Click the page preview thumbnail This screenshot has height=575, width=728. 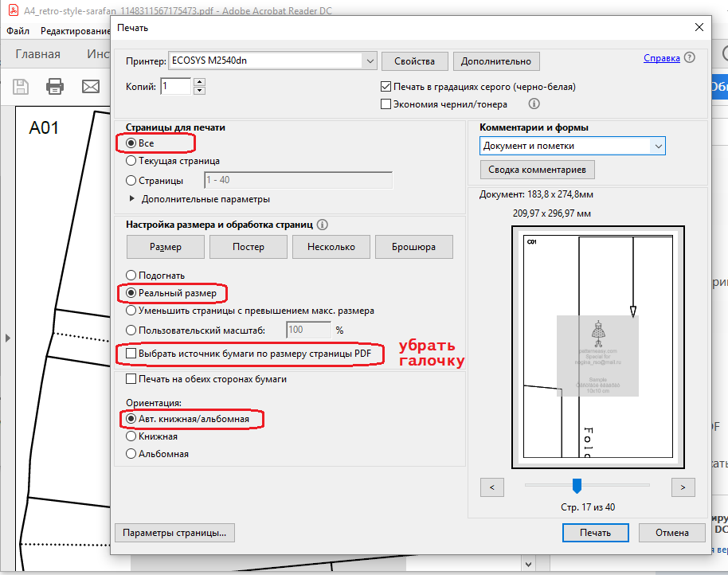(x=598, y=347)
